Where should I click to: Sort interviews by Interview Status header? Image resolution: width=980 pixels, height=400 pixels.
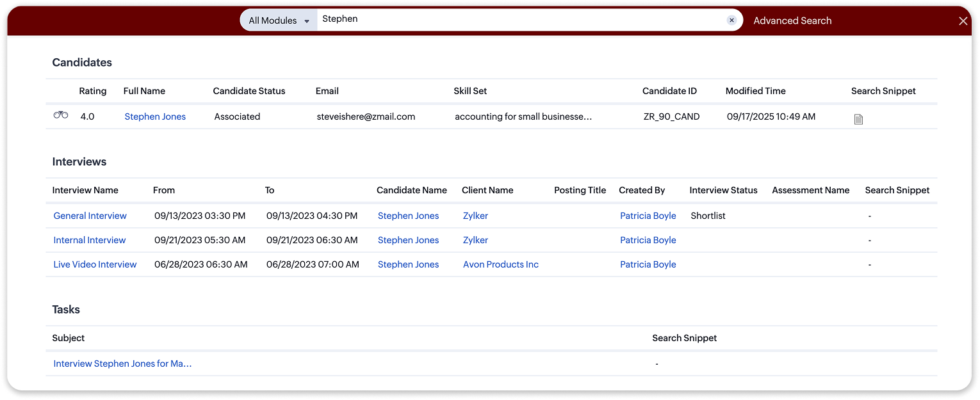click(723, 190)
